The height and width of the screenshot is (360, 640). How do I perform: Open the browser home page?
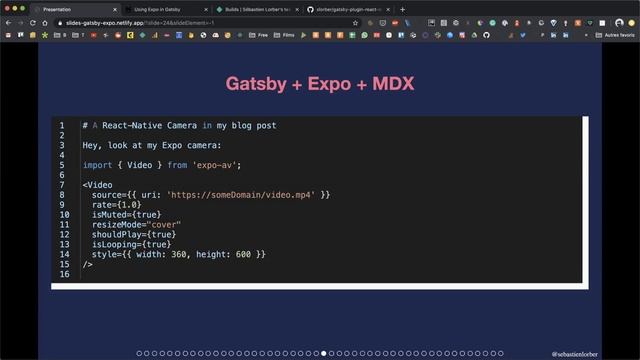[x=45, y=23]
